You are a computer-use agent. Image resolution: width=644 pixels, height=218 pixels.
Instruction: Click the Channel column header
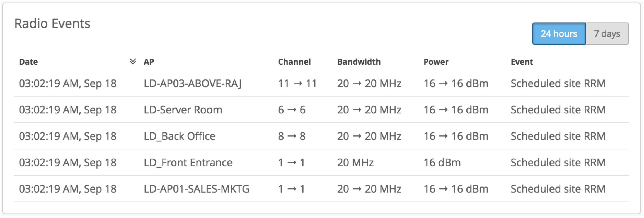point(294,62)
